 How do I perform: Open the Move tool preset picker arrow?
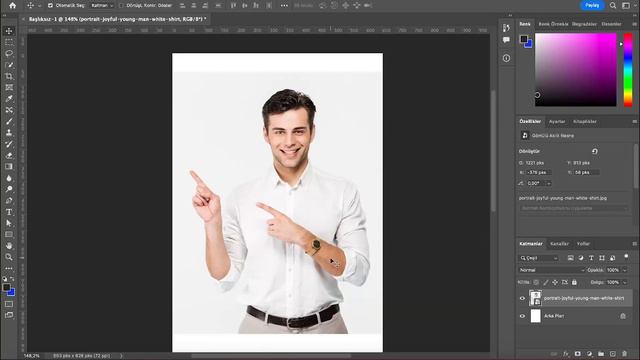[39, 6]
